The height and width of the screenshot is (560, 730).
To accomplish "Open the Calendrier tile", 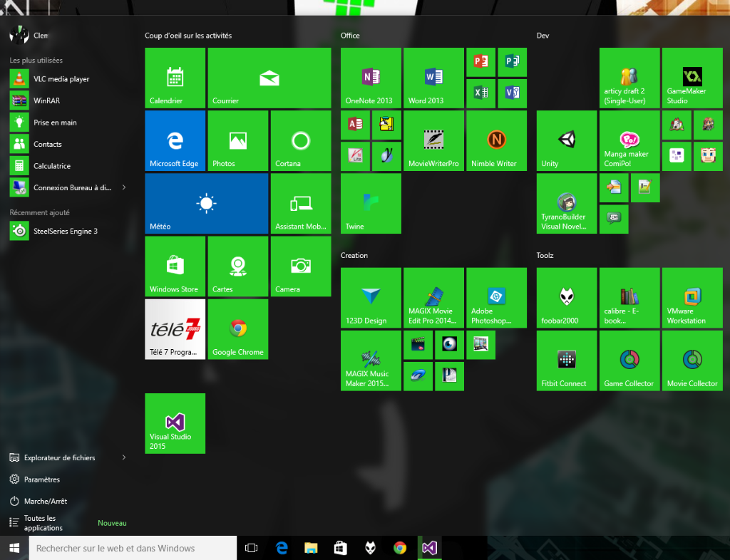I will coord(175,78).
